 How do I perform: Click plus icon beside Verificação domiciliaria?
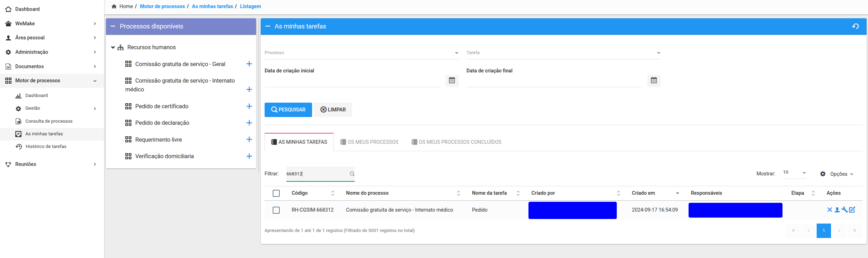coord(249,156)
